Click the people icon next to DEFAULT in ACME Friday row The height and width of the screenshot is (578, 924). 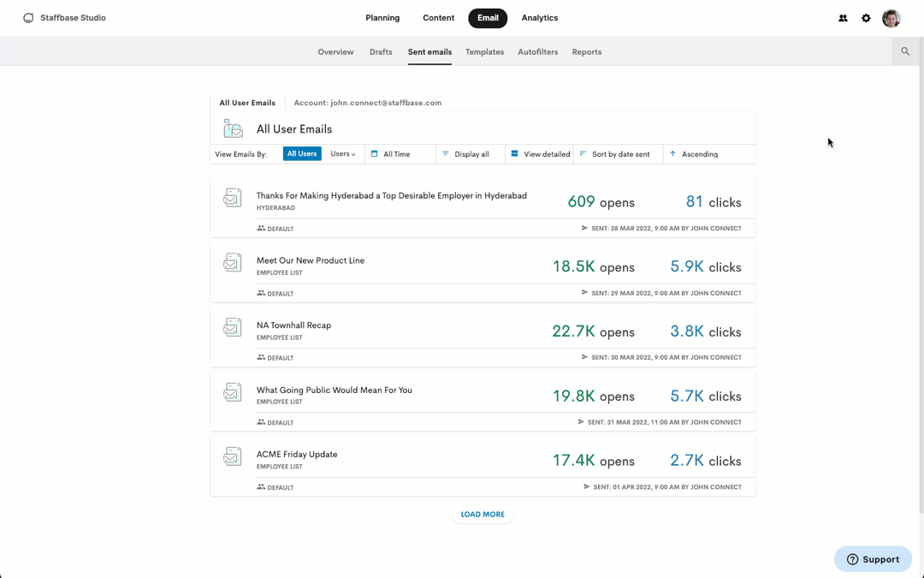tap(261, 487)
